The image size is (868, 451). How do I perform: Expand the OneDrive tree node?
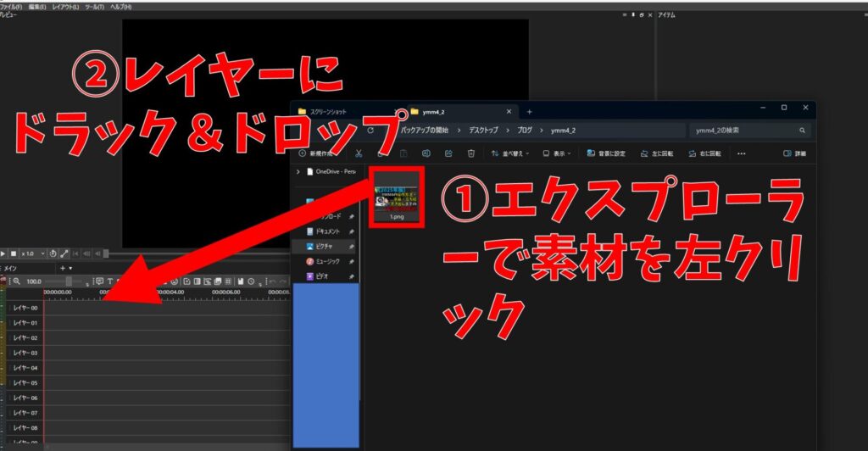pos(298,171)
